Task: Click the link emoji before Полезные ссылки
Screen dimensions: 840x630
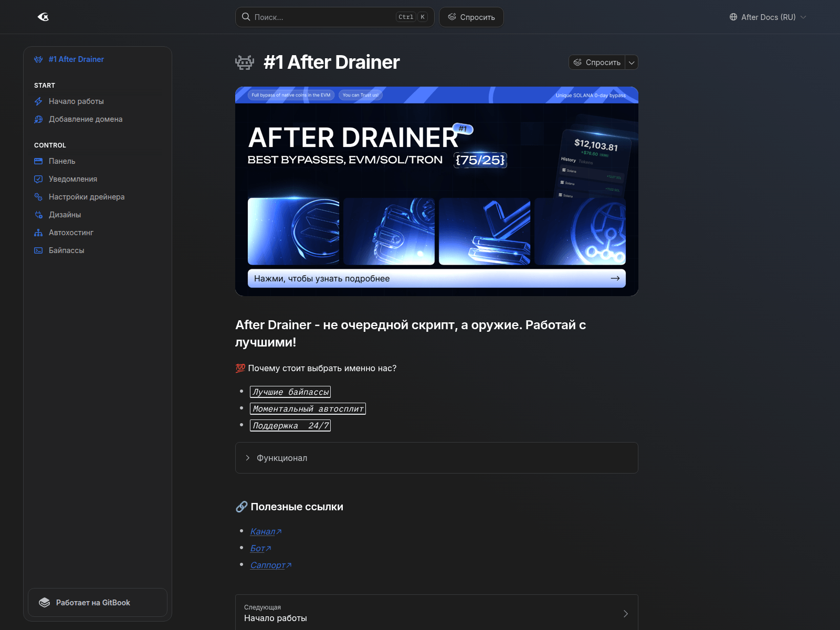Action: click(x=241, y=507)
